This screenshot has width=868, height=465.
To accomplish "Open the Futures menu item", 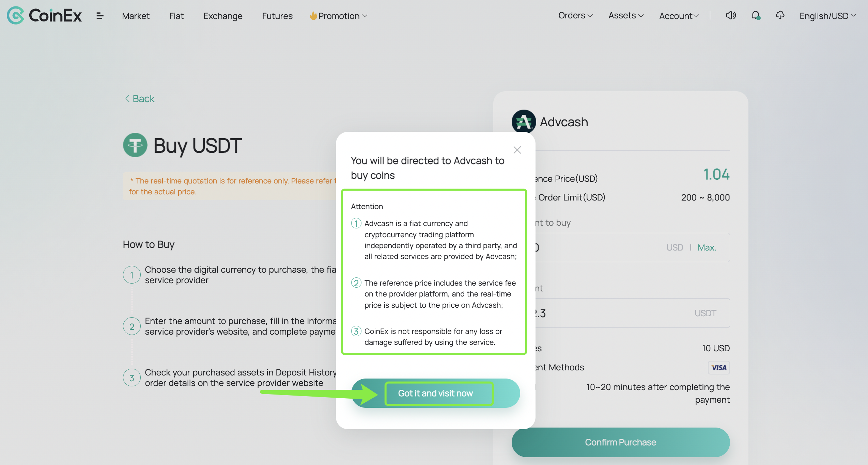I will (277, 16).
